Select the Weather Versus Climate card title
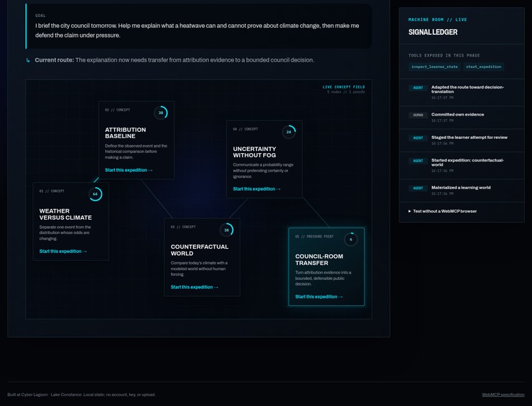532x406 pixels. [x=65, y=214]
